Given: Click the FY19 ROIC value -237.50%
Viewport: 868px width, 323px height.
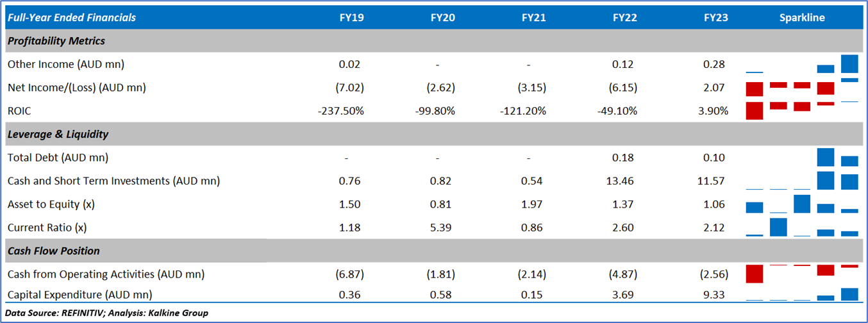Looking at the screenshot, I should [342, 111].
